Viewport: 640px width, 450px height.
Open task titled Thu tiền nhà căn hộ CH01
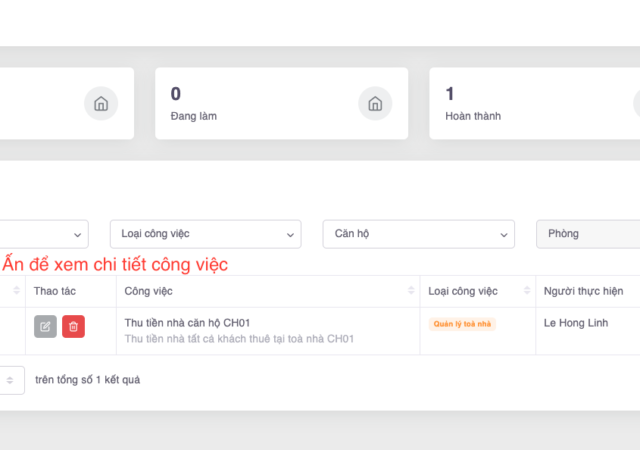tap(187, 323)
